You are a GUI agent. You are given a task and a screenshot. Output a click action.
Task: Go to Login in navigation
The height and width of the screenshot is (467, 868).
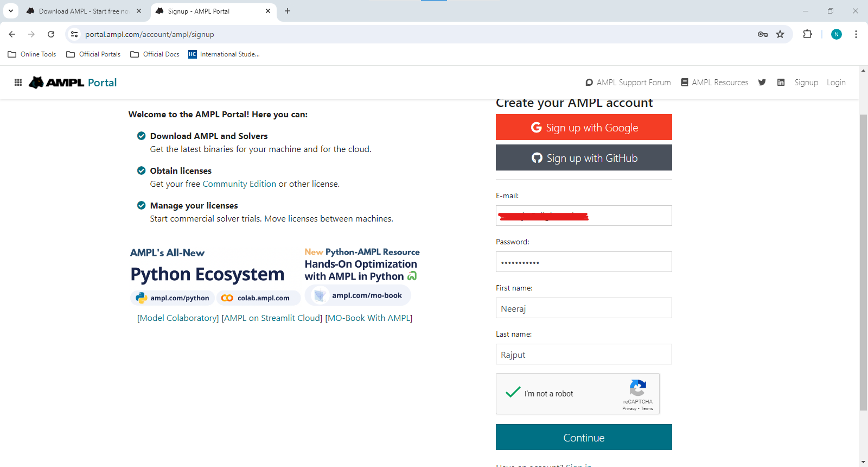[x=836, y=83]
